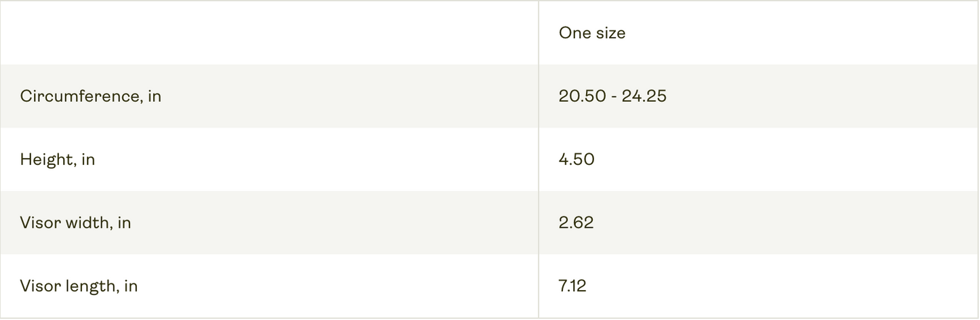Viewport: 980px width, 320px height.
Task: Click the vertical divider between the table columns
Action: tap(538, 160)
